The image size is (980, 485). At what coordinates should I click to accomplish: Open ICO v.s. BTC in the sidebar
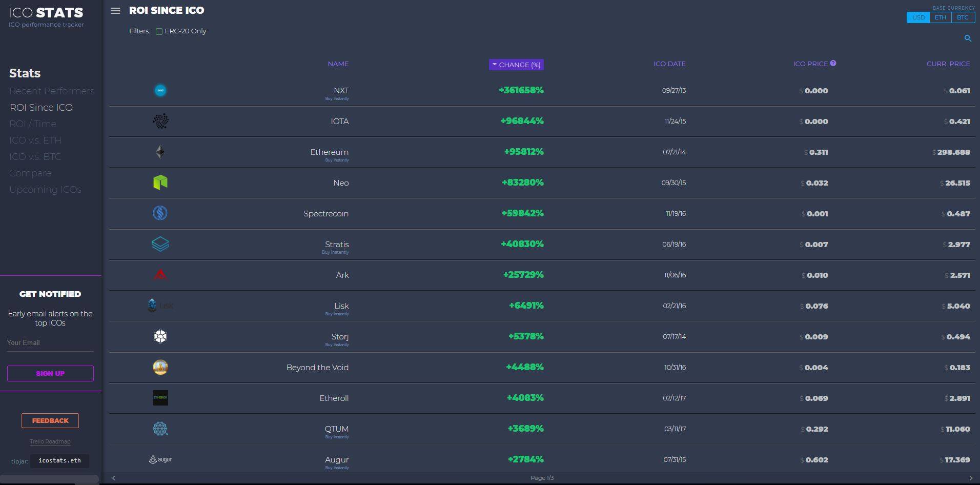[35, 156]
